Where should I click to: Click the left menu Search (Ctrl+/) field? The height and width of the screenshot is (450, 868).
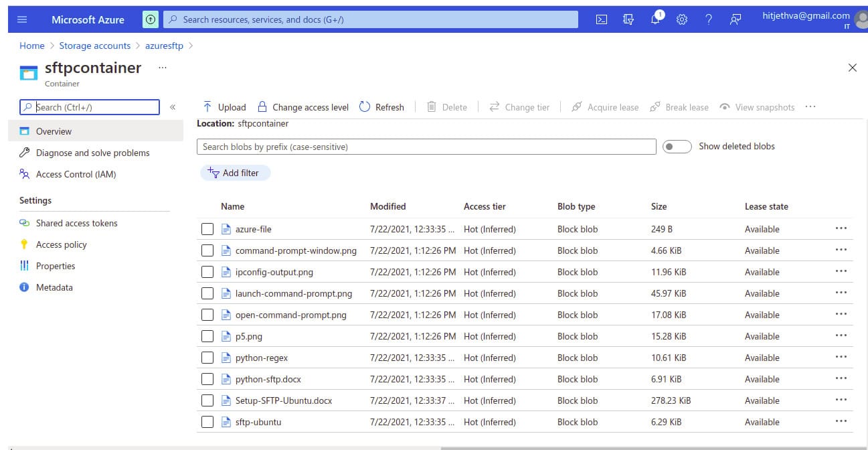90,107
